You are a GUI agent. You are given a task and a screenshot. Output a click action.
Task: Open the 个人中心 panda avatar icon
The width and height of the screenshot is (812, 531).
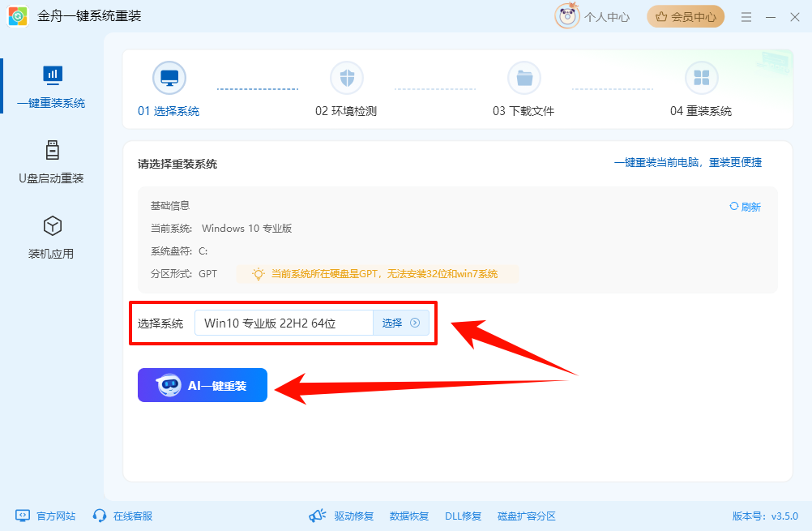567,16
